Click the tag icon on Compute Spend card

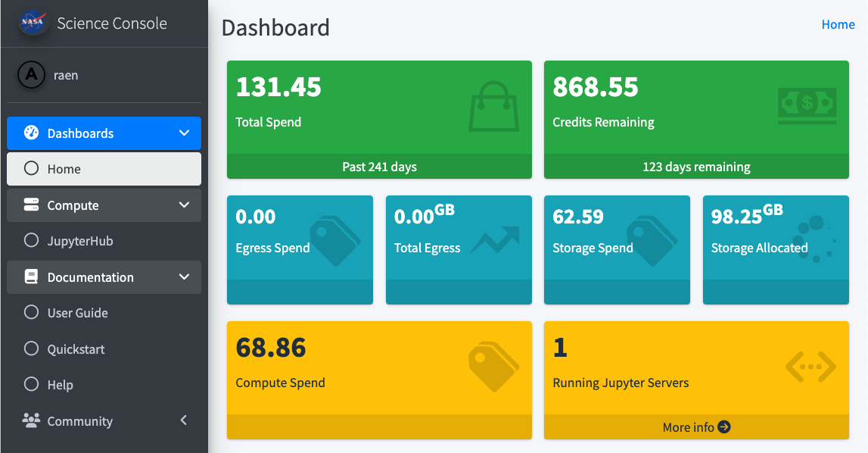[493, 366]
